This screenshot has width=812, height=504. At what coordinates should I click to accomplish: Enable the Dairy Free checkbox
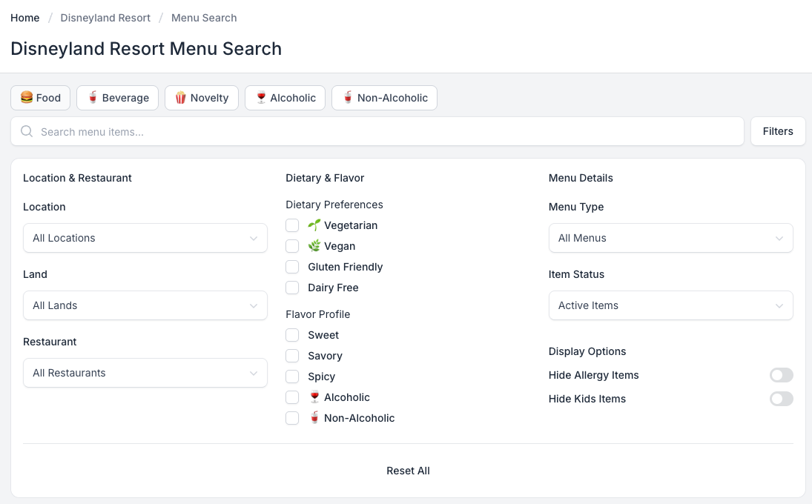click(x=292, y=288)
